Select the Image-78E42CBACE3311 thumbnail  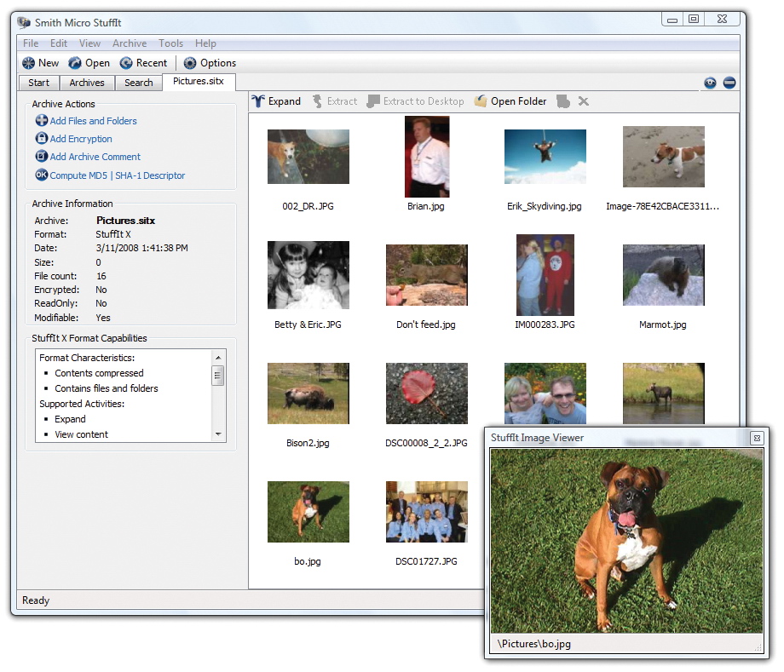pos(664,157)
